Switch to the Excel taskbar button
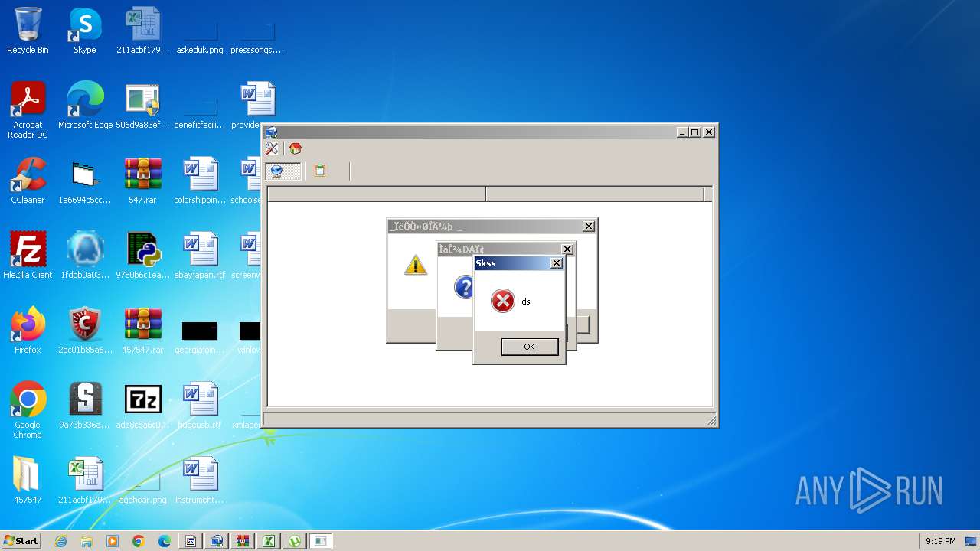The image size is (980, 551). [269, 541]
